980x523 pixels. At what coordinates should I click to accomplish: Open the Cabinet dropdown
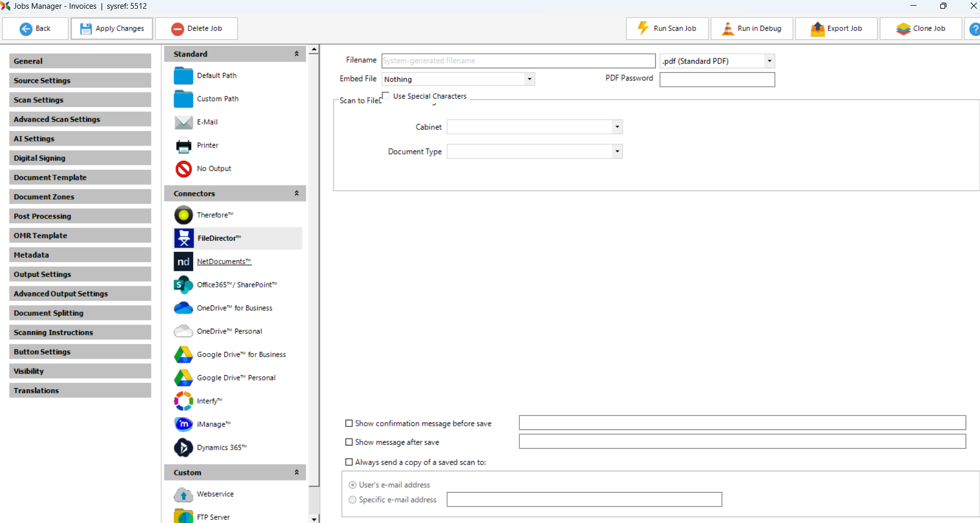click(617, 127)
